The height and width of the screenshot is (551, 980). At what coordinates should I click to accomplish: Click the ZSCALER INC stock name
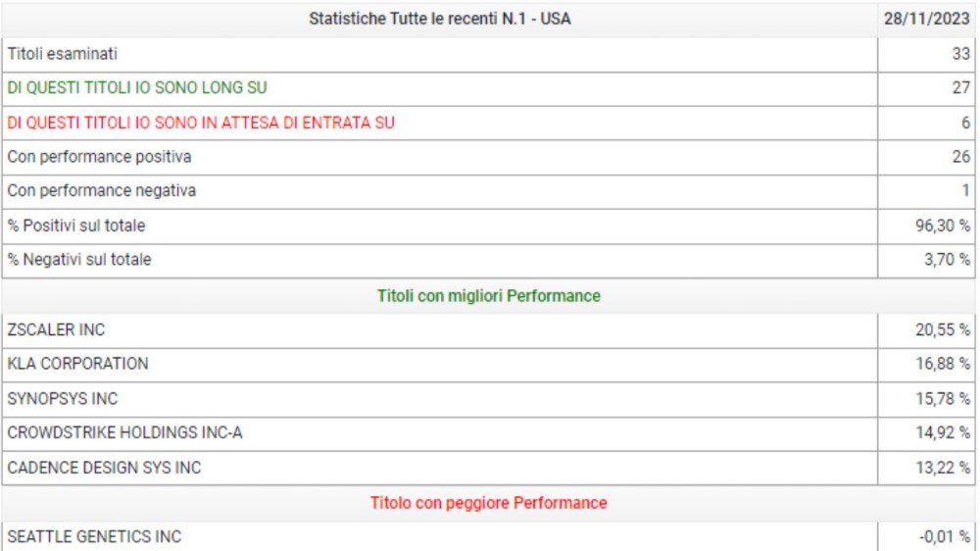(56, 330)
